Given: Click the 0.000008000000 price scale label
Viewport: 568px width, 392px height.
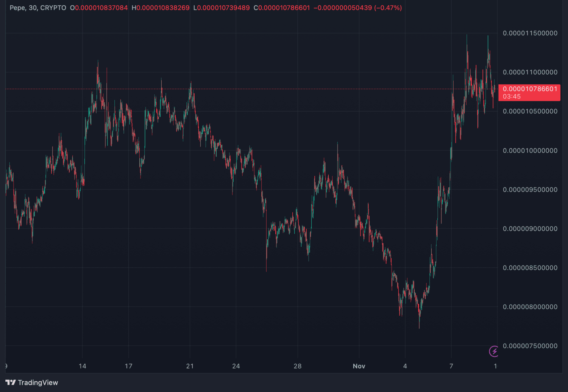Looking at the screenshot, I should (x=530, y=307).
